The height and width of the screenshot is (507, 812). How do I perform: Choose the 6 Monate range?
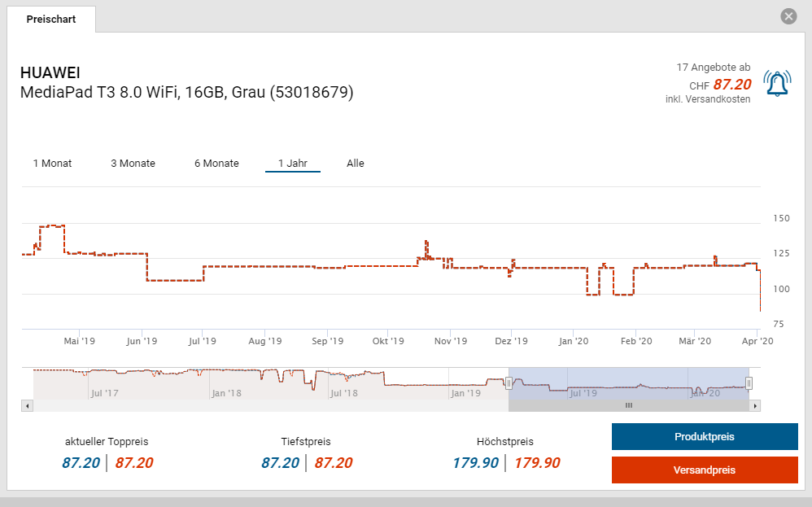click(x=216, y=164)
